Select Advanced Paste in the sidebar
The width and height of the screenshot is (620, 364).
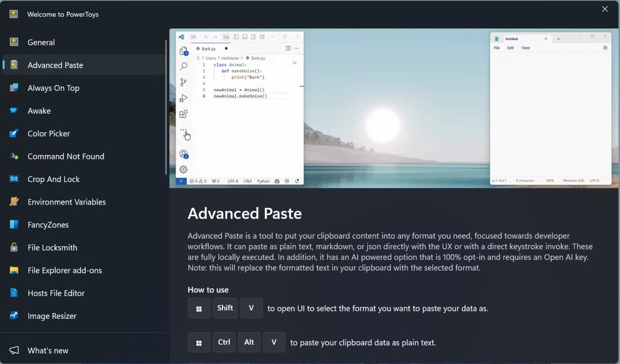click(55, 65)
